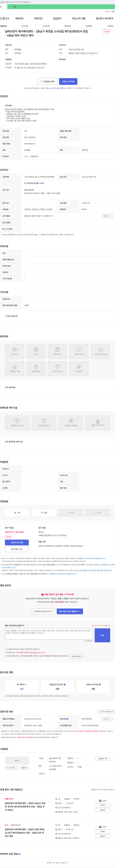Open 지도 보기 in 인증기관 정보
The image size is (115, 868).
pyautogui.click(x=107, y=719)
